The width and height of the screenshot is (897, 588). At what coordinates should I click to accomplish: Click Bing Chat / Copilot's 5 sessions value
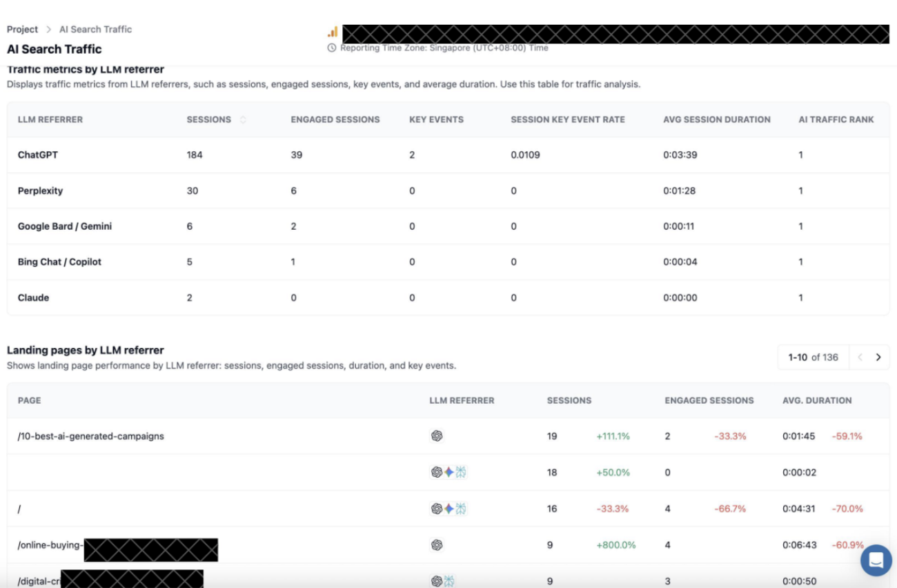[190, 262]
